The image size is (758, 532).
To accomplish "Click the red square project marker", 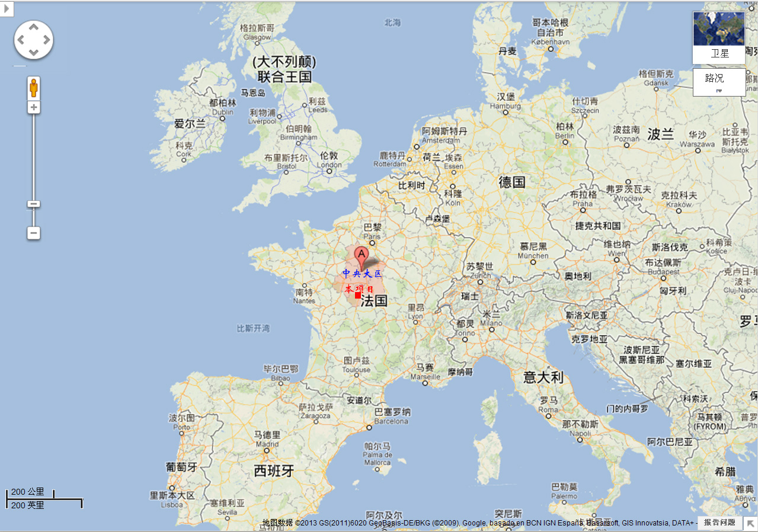I will click(358, 295).
